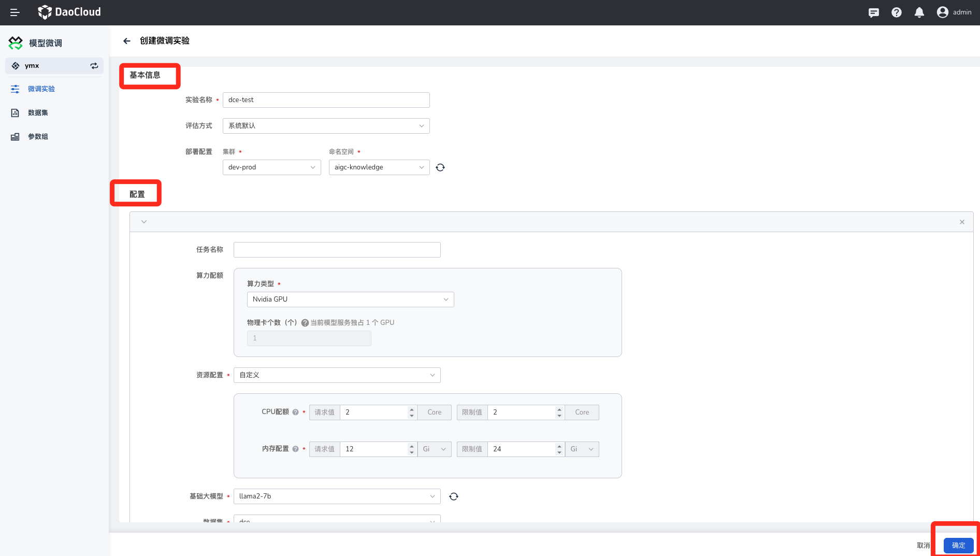Click the 微调实验 sidebar icon
This screenshot has height=556, width=980.
15,89
